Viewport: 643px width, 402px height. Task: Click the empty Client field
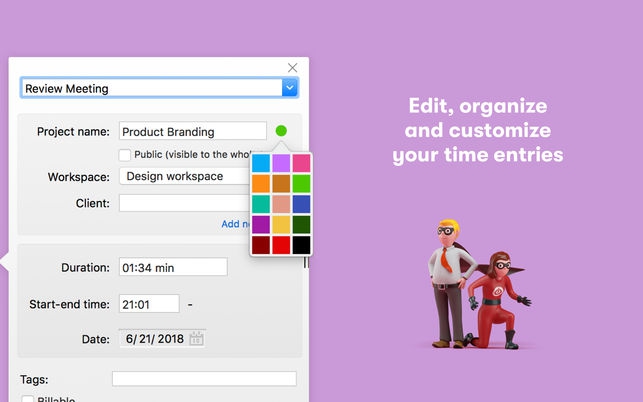pos(185,203)
